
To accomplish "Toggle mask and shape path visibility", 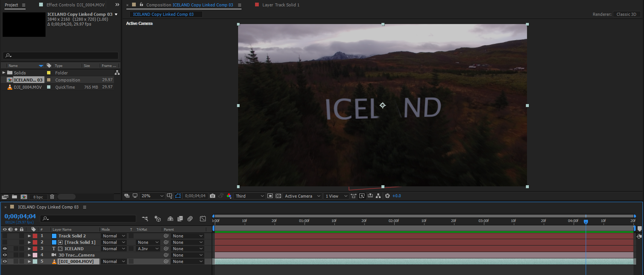I will coord(178,196).
